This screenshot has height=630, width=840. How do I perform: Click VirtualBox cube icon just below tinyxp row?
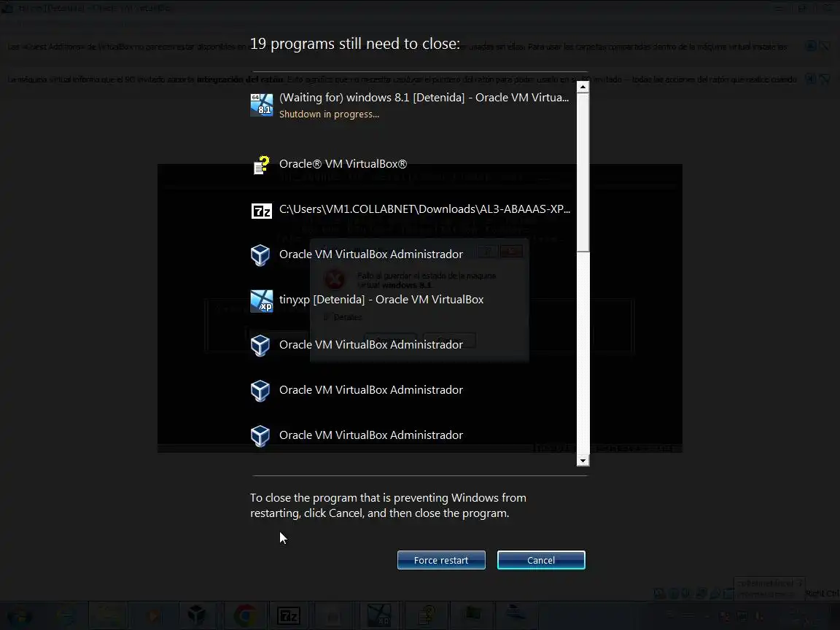tap(260, 346)
